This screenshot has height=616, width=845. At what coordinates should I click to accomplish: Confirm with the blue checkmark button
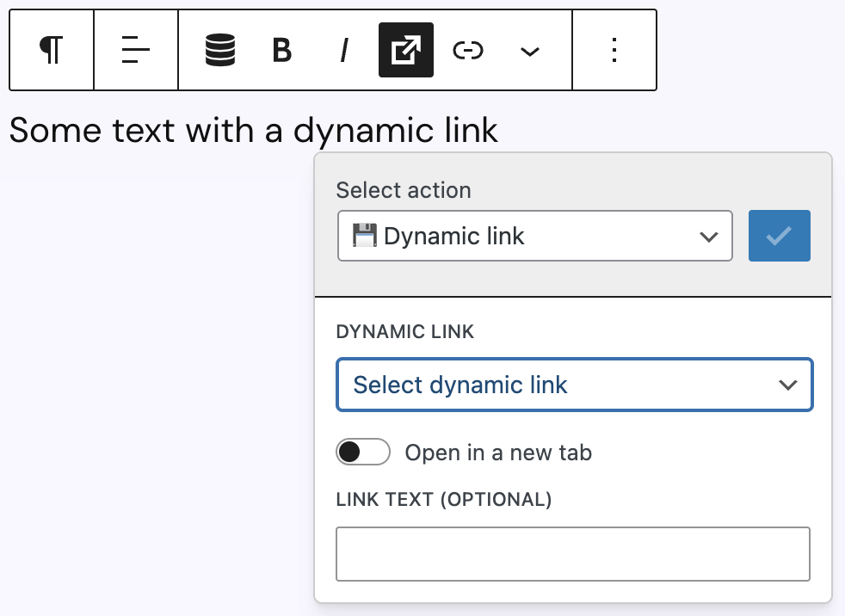(780, 236)
